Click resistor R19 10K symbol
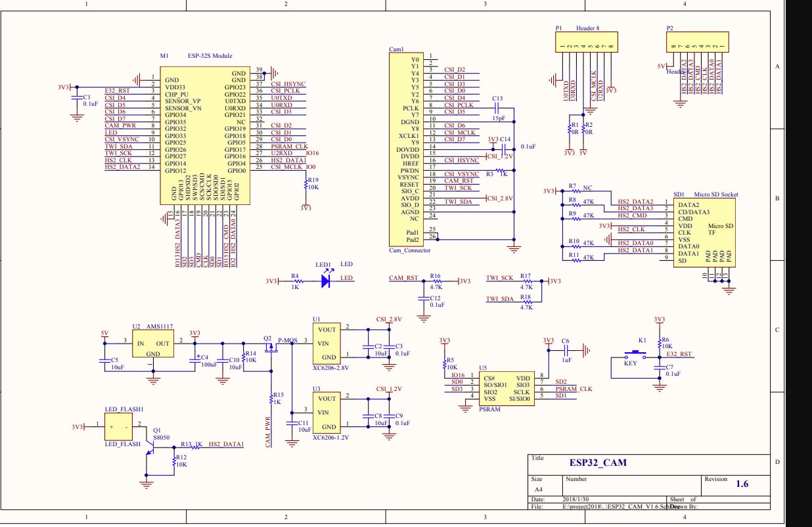 click(305, 186)
